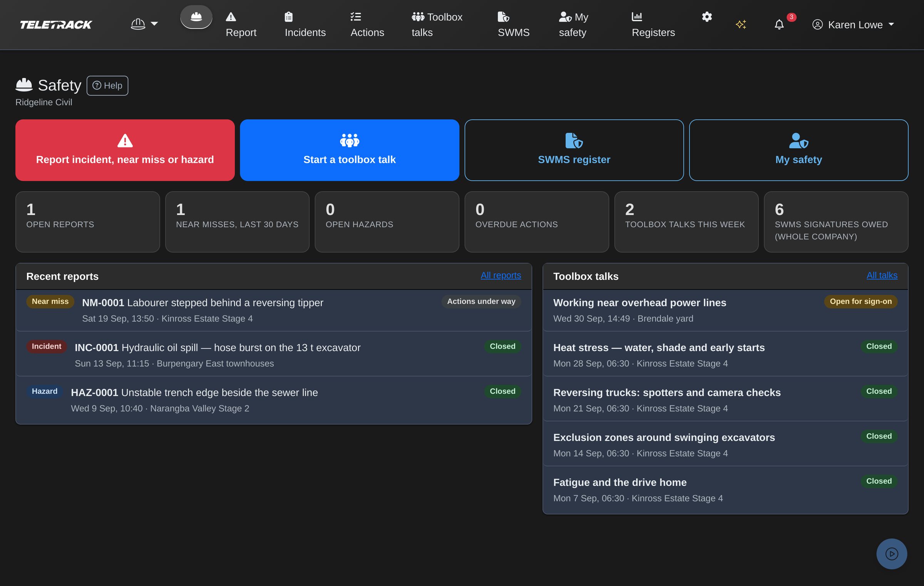The height and width of the screenshot is (586, 924).
Task: Open the Registers nav item
Action: (x=653, y=25)
